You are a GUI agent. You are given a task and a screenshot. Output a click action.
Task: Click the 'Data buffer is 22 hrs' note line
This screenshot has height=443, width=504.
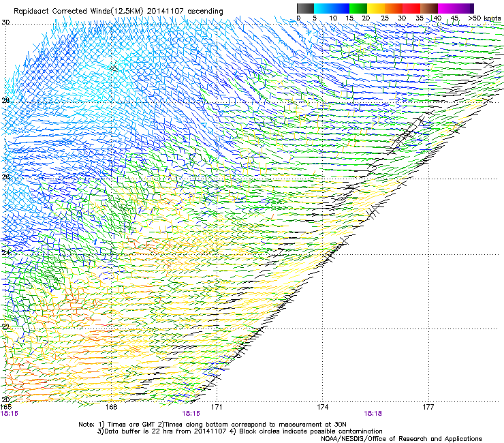[x=240, y=431]
